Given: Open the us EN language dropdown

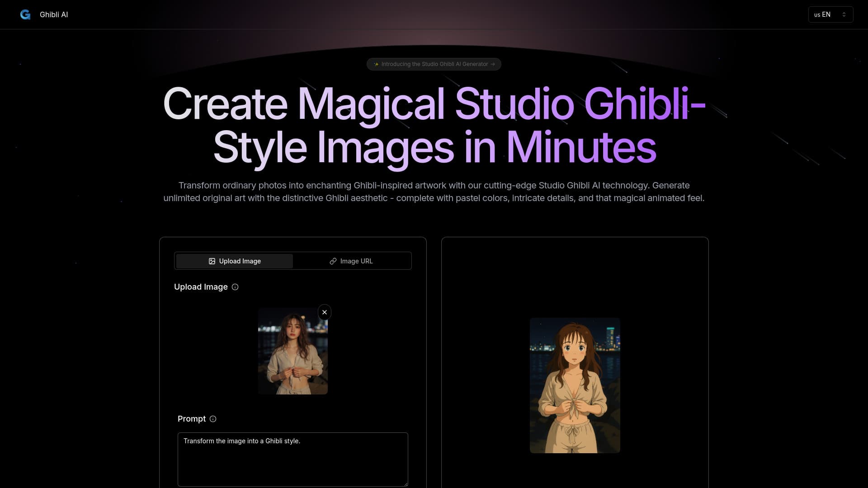Looking at the screenshot, I should [830, 14].
